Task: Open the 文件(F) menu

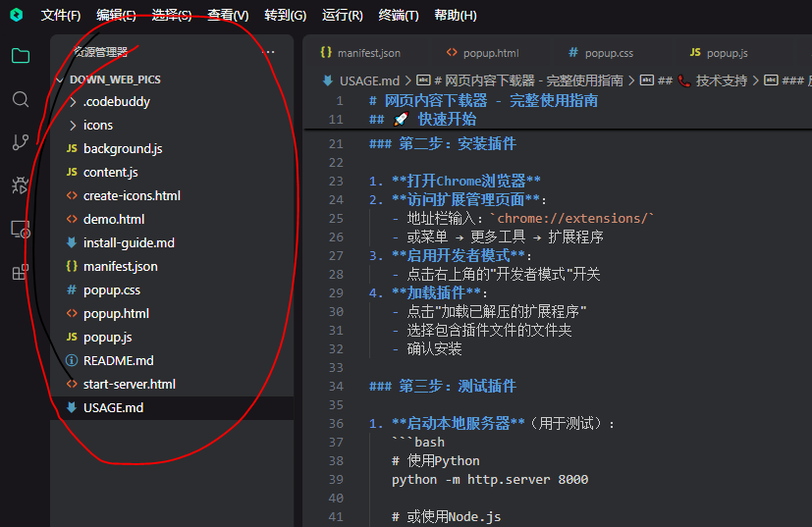Action: pyautogui.click(x=61, y=15)
